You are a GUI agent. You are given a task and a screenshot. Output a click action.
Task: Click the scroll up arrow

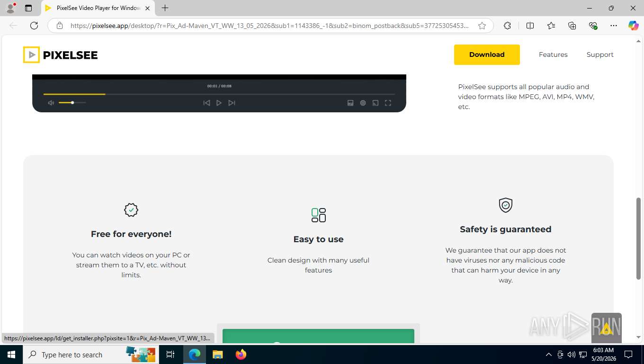pyautogui.click(x=638, y=41)
